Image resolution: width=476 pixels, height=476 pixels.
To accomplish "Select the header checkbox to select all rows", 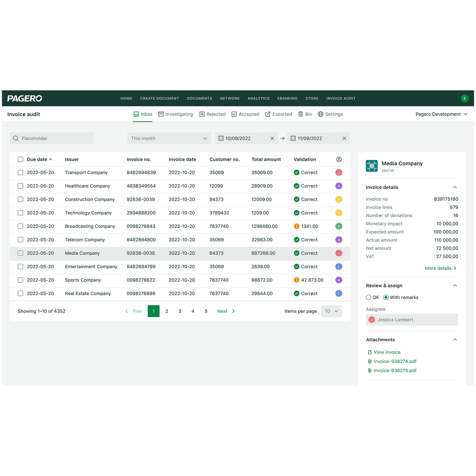I will [x=20, y=159].
